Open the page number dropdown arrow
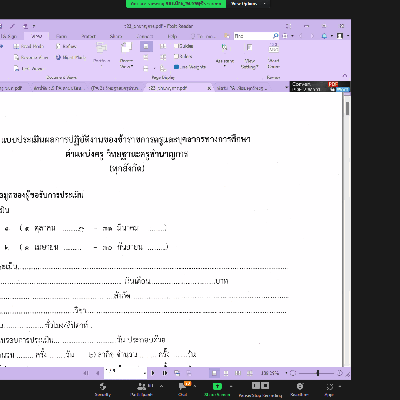 point(145,373)
